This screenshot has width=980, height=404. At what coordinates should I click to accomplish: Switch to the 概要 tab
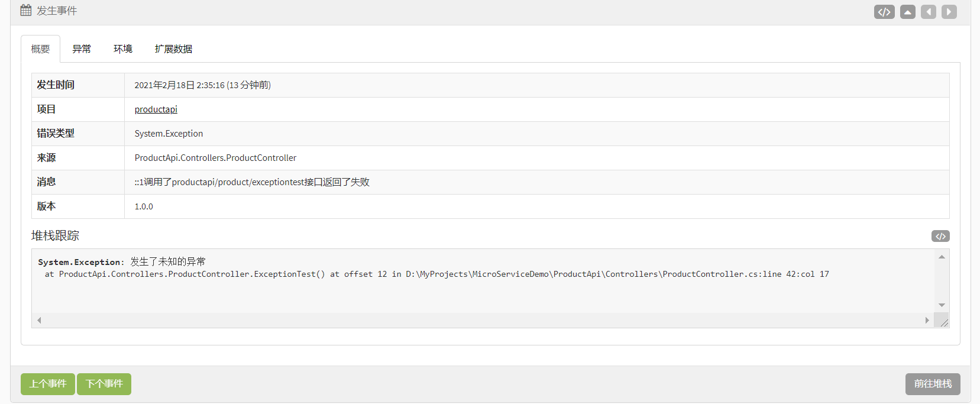point(40,49)
